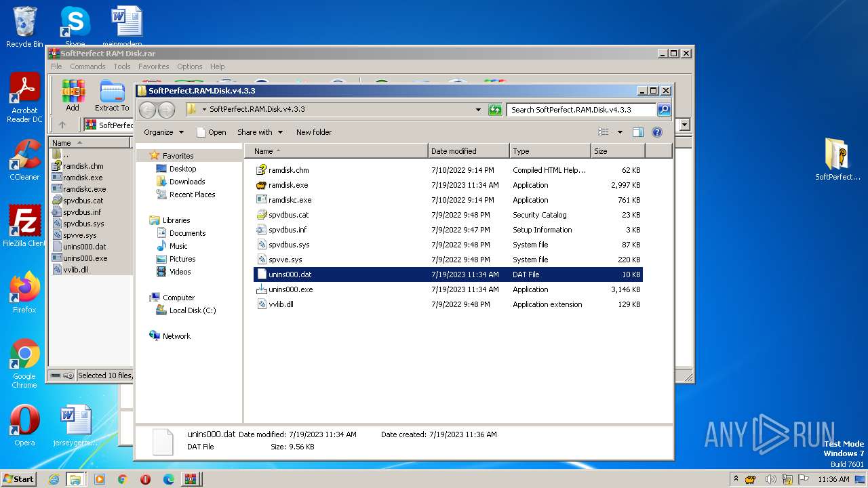Click Chrome icon in taskbar

[123, 479]
